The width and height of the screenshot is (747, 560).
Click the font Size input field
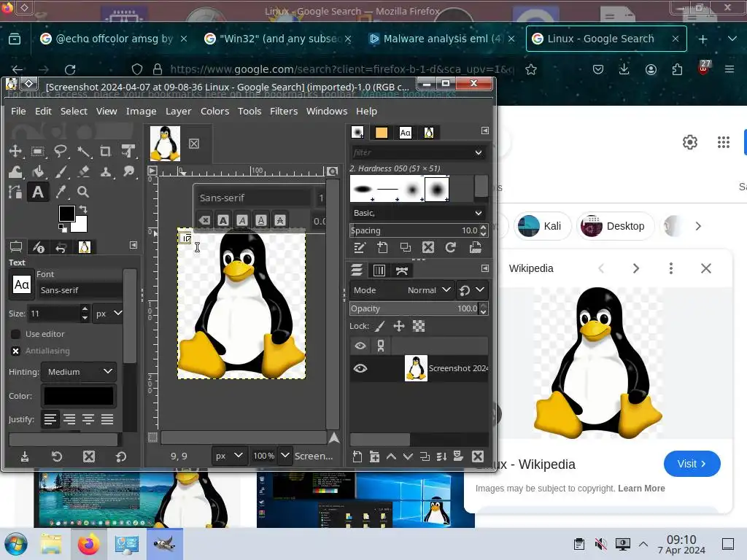[x=54, y=314]
